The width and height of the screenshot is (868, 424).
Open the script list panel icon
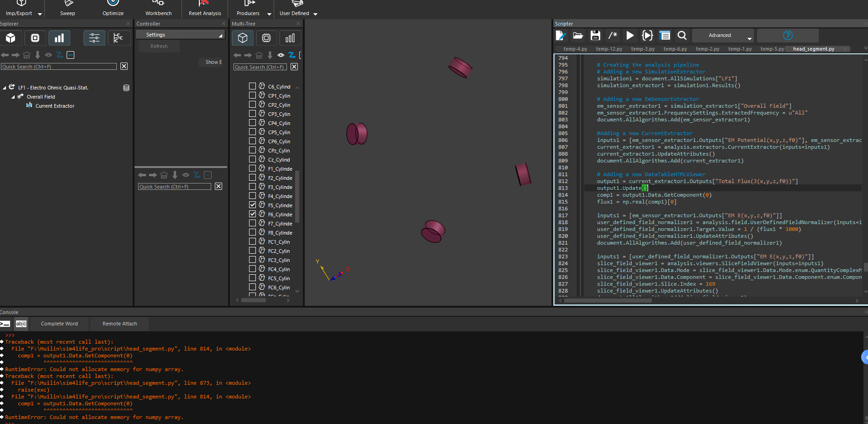pyautogui.click(x=665, y=35)
